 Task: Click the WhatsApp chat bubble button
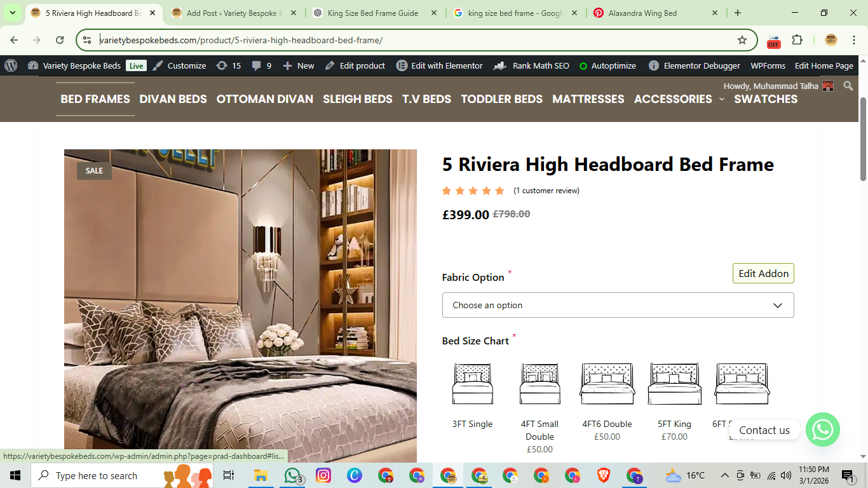tap(822, 430)
